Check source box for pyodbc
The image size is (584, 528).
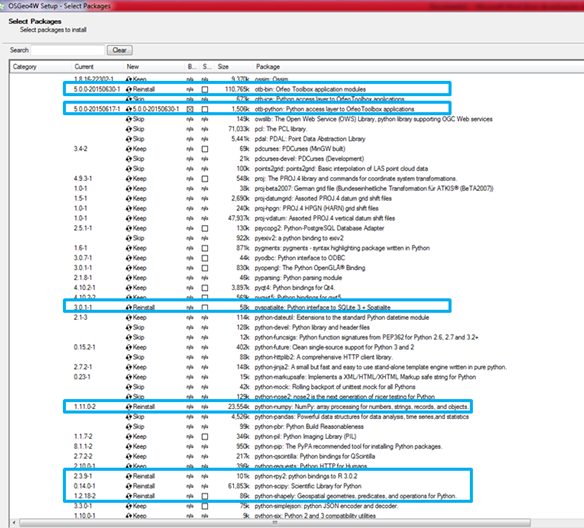tap(205, 258)
